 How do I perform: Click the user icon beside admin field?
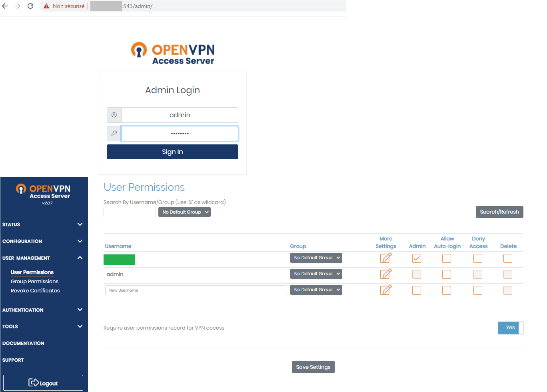114,115
